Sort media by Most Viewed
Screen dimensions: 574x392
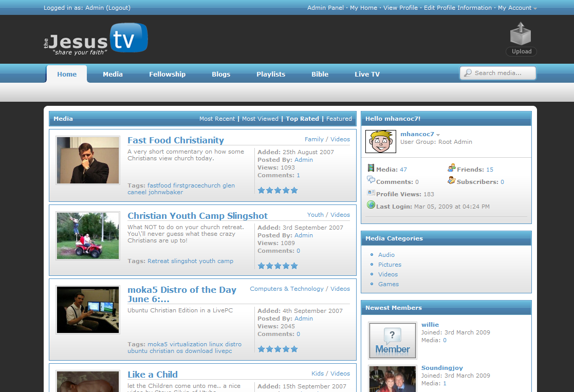(260, 119)
